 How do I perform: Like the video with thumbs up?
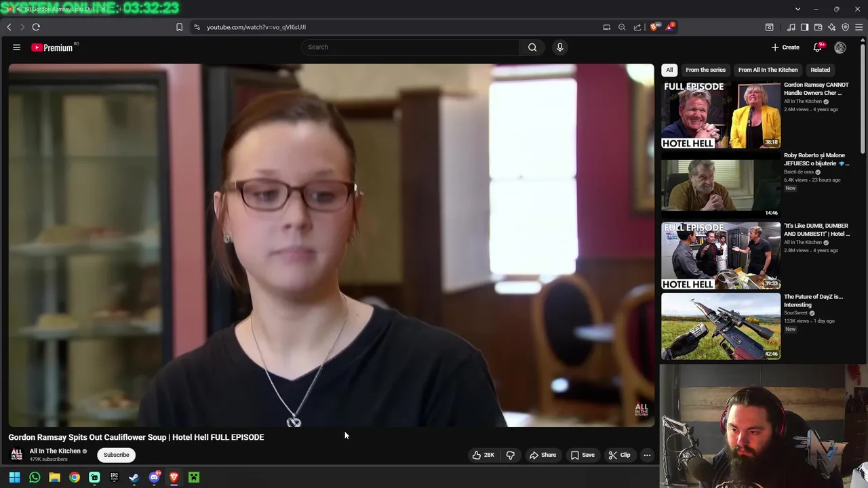coord(484,455)
